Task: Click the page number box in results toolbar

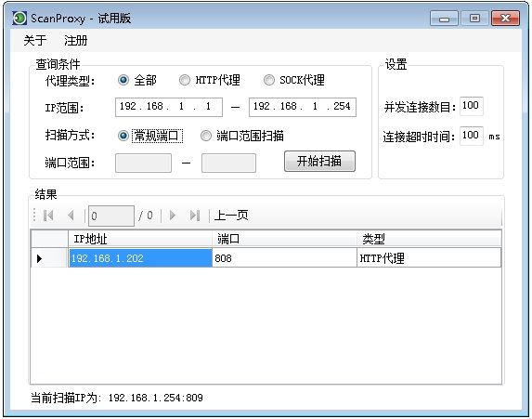Action: click(111, 216)
